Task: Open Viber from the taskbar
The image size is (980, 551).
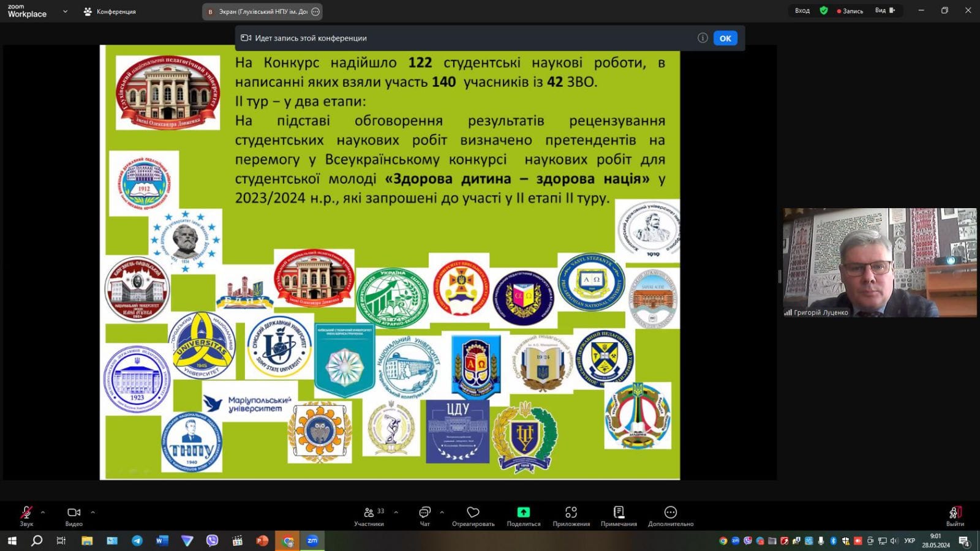Action: pyautogui.click(x=212, y=541)
